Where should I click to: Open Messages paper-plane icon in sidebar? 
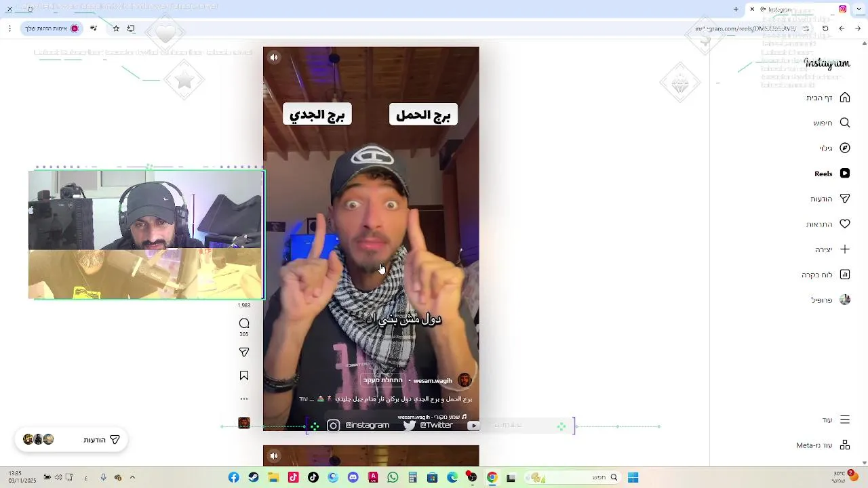point(845,199)
